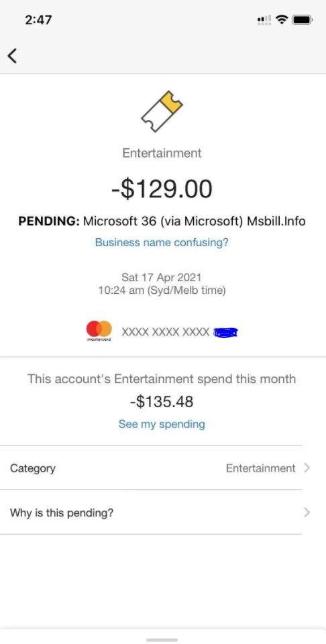Tap the Mastercard logo
Image resolution: width=326 pixels, height=644 pixels.
(99, 331)
